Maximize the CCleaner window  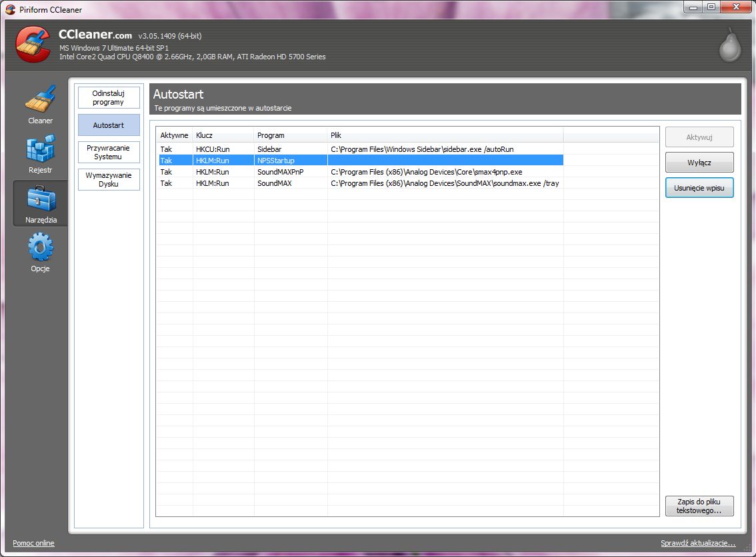711,7
